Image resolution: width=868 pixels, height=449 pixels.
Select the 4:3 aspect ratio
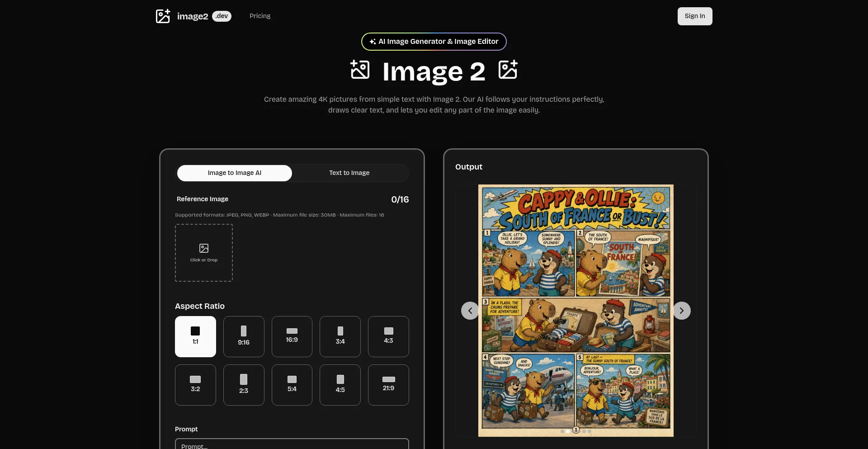[388, 336]
